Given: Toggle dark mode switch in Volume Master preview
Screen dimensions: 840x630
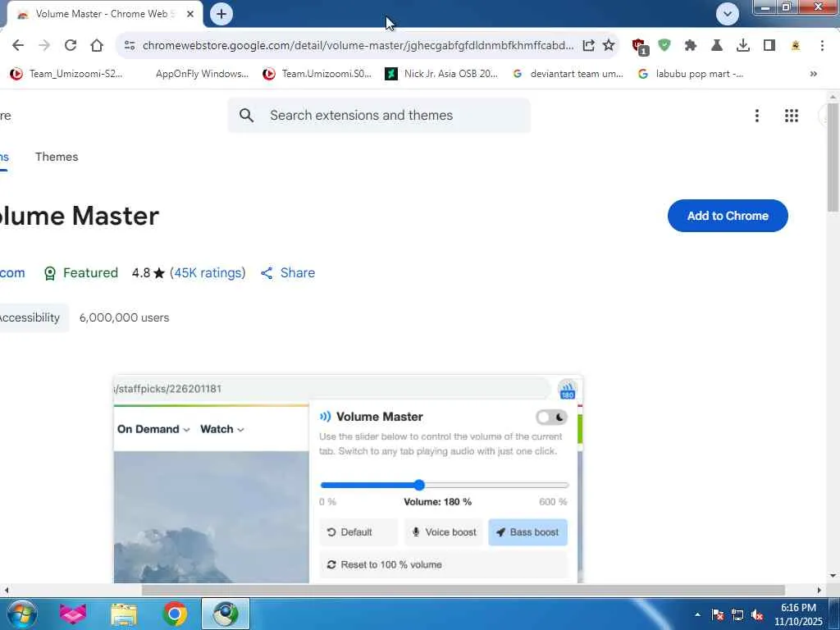Looking at the screenshot, I should click(x=551, y=417).
